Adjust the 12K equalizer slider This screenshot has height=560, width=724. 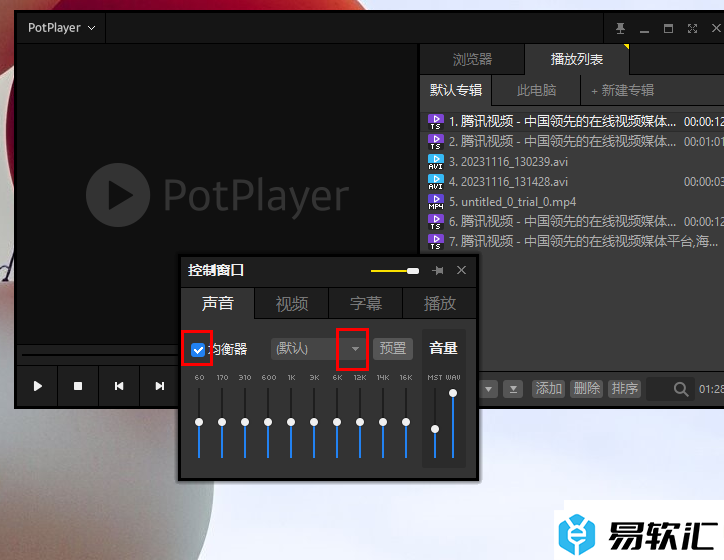pyautogui.click(x=360, y=422)
